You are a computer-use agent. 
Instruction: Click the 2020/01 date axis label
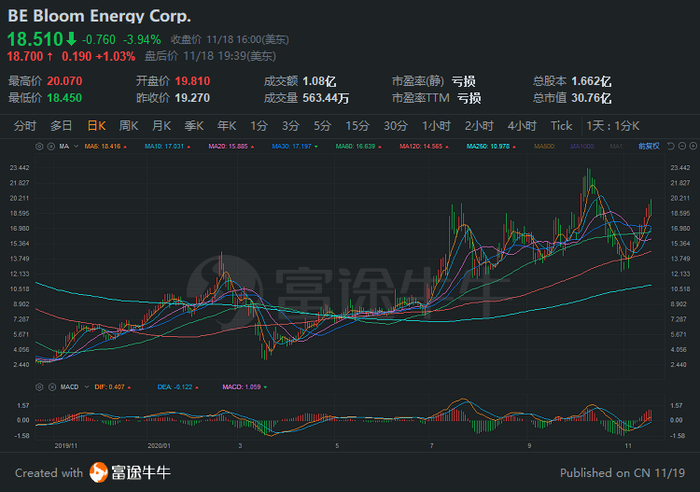pyautogui.click(x=159, y=446)
